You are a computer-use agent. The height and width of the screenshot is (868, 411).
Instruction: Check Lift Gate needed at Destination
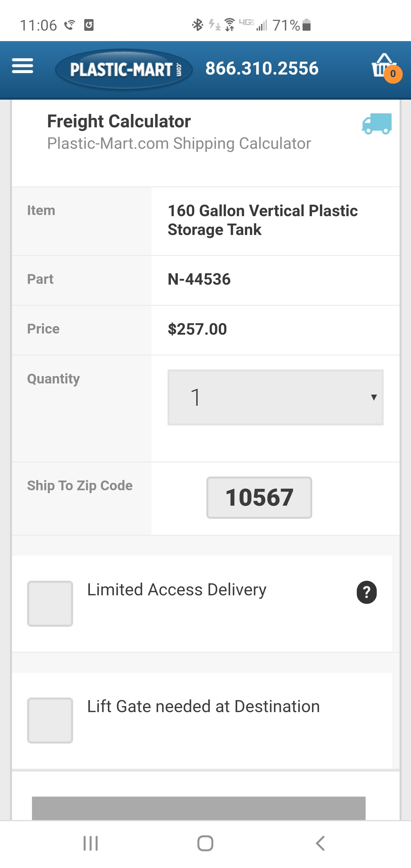click(x=50, y=720)
